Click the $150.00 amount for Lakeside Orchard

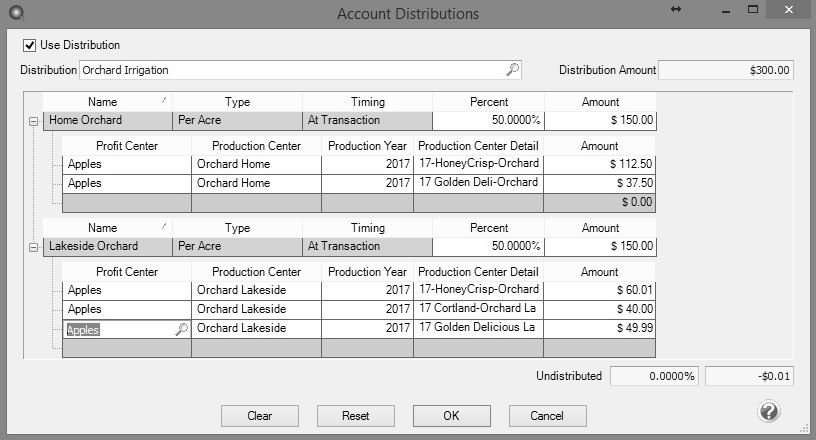click(x=601, y=247)
